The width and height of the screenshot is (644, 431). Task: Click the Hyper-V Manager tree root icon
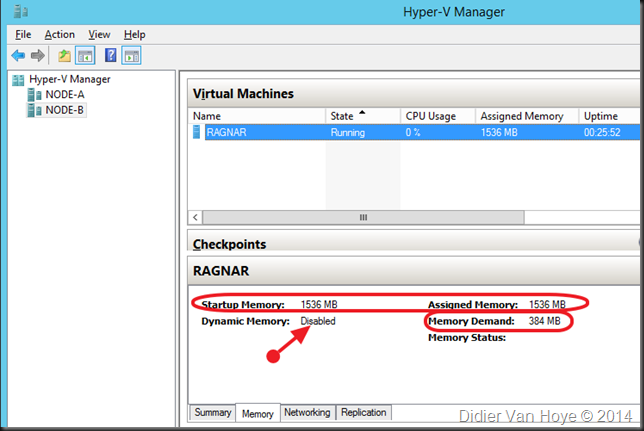18,80
